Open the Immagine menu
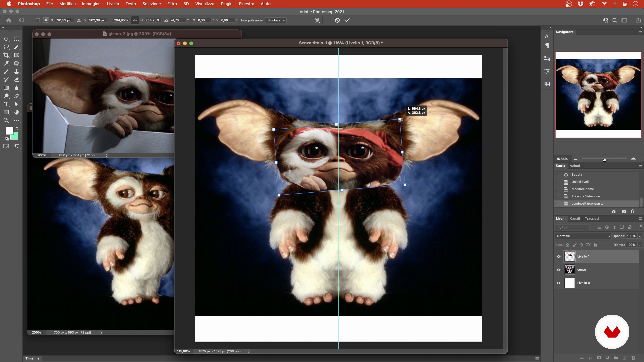 (91, 4)
